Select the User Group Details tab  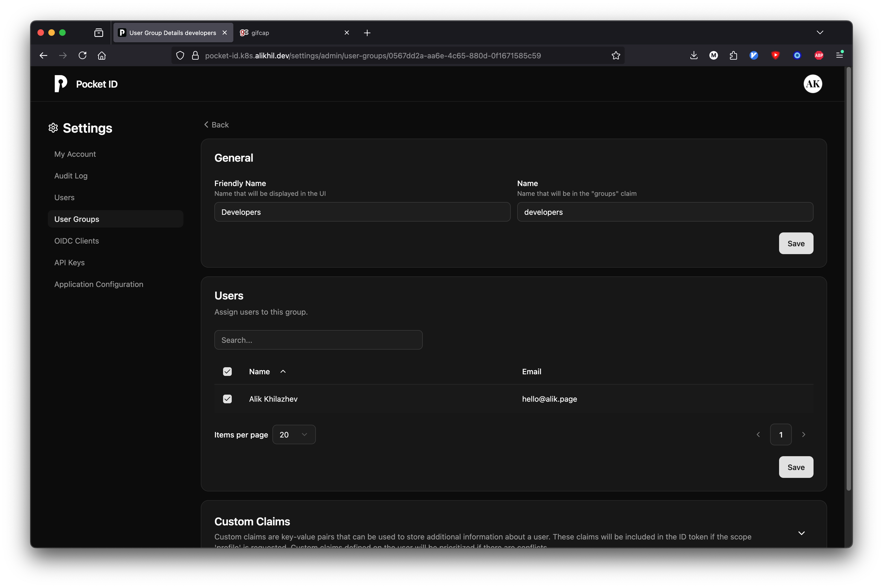[173, 33]
